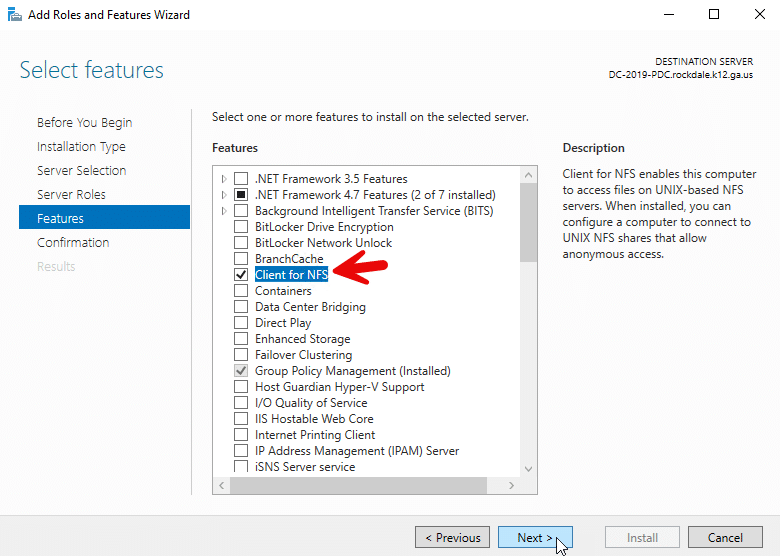Image resolution: width=780 pixels, height=556 pixels.
Task: Go to Before You Begin step
Action: click(85, 122)
